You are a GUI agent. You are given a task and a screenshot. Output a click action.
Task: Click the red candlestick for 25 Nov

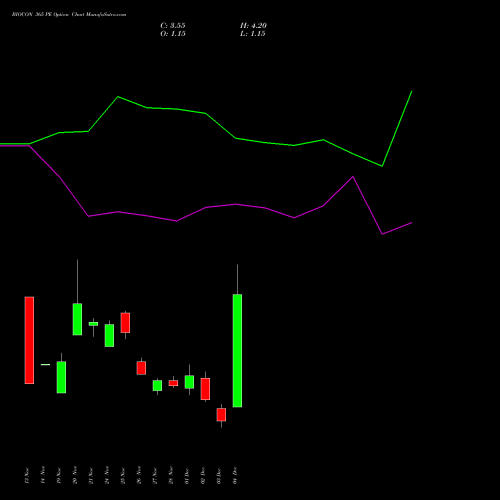[125, 323]
